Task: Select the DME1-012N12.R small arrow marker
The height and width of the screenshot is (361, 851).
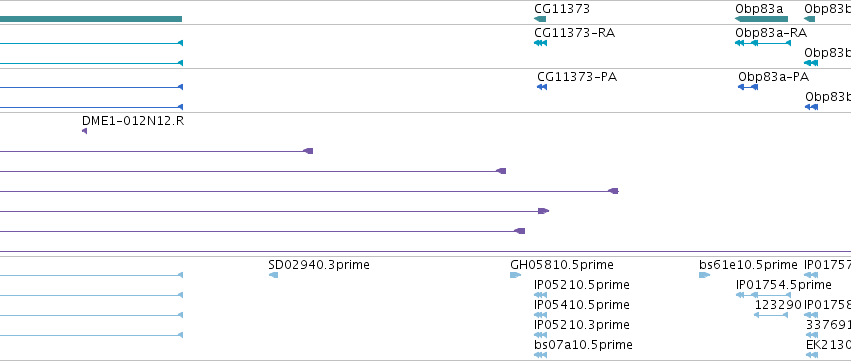Action: [x=84, y=131]
